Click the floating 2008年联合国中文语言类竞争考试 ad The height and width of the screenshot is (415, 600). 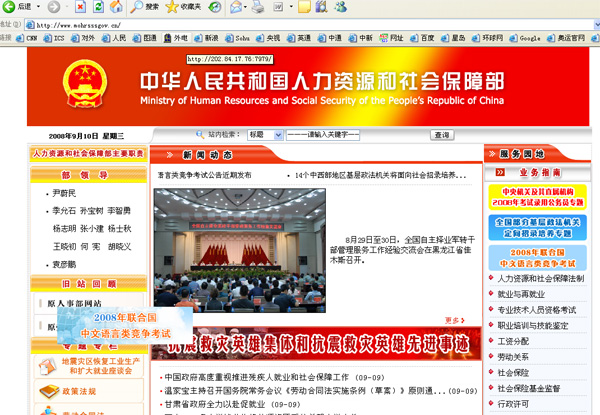tap(125, 325)
